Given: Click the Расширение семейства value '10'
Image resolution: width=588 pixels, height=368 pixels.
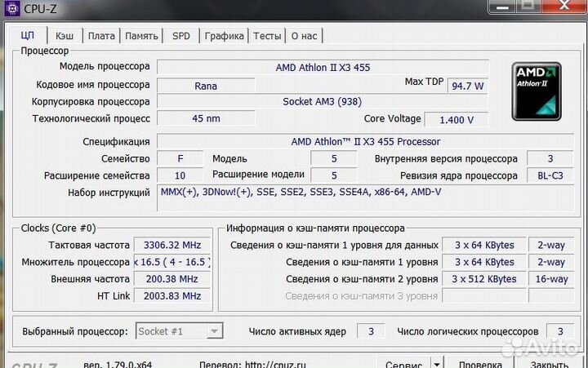Looking at the screenshot, I should (x=180, y=175).
